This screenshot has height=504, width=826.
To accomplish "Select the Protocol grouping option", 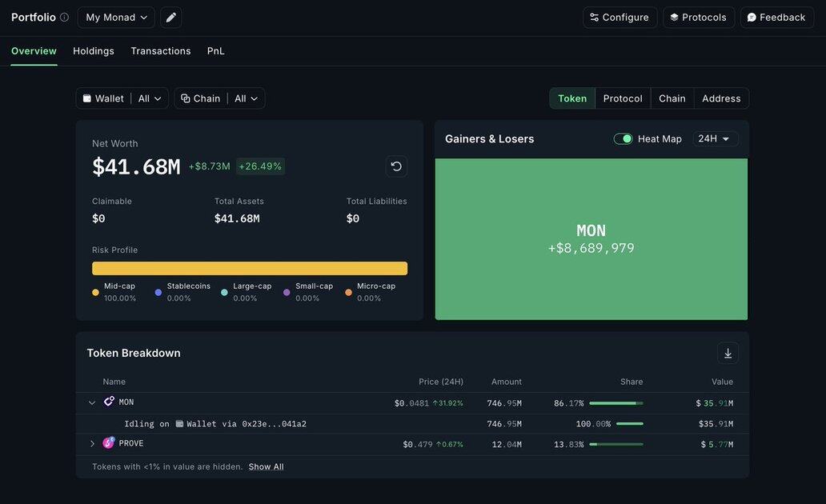I will coord(623,98).
